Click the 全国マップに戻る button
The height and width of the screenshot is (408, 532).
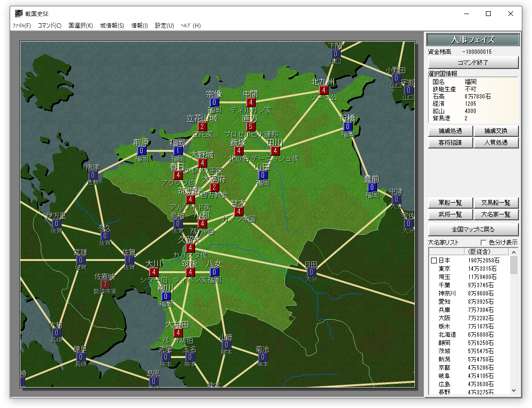click(x=473, y=229)
